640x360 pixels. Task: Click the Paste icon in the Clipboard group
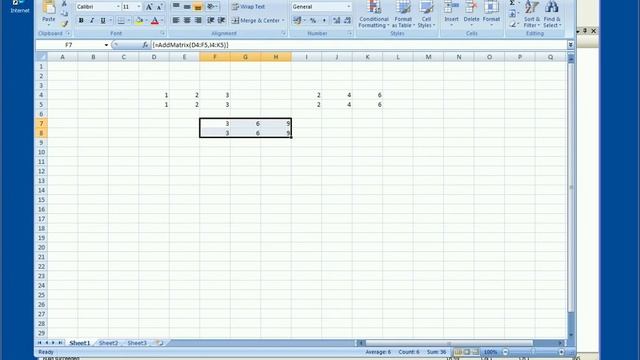coord(49,7)
